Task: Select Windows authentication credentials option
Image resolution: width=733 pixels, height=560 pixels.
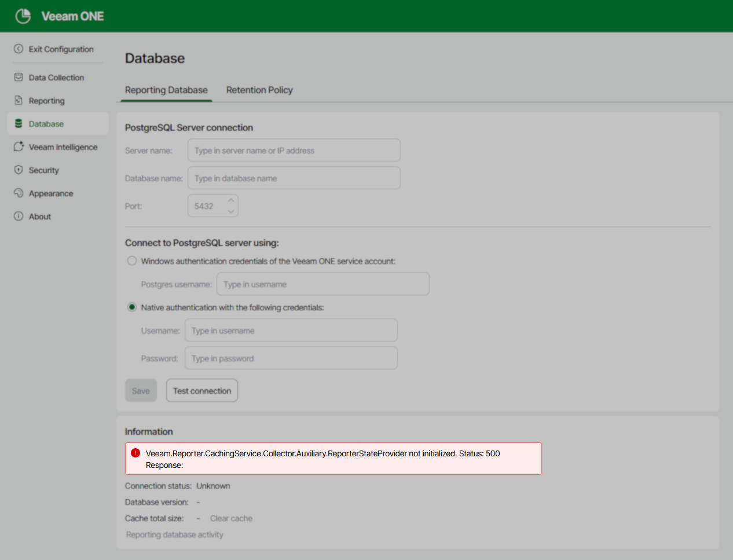Action: coord(132,261)
